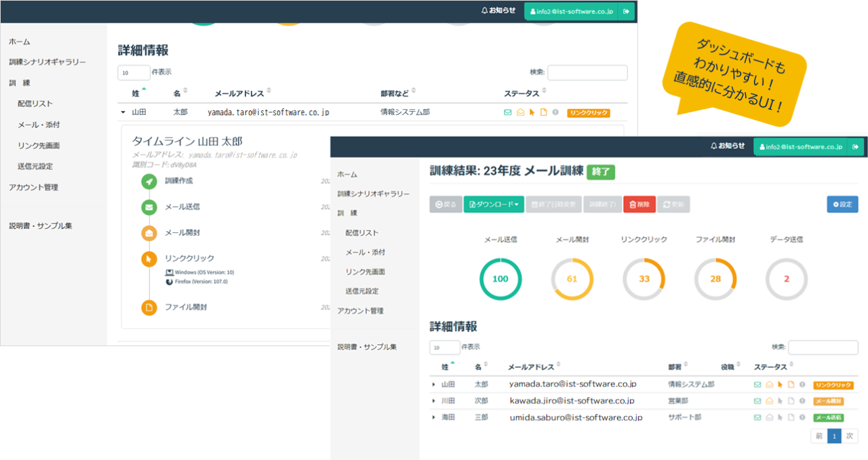Open お知らせ bell in back window
This screenshot has height=460, width=868.
[498, 11]
